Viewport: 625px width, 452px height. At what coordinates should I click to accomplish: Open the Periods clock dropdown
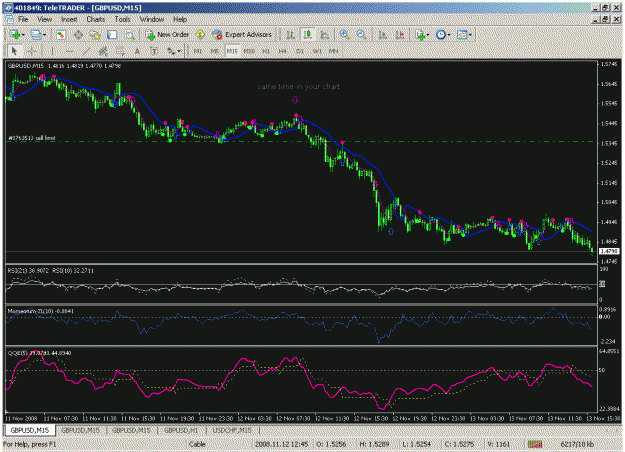coord(443,35)
